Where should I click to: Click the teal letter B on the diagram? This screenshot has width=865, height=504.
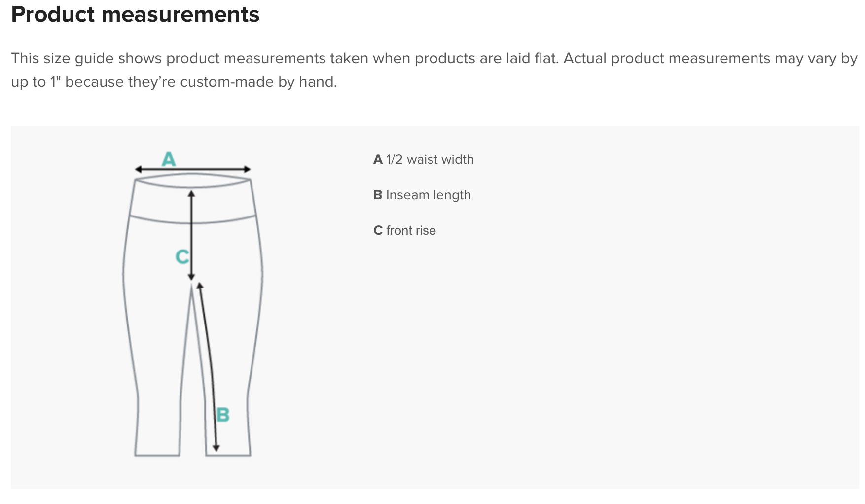coord(223,415)
